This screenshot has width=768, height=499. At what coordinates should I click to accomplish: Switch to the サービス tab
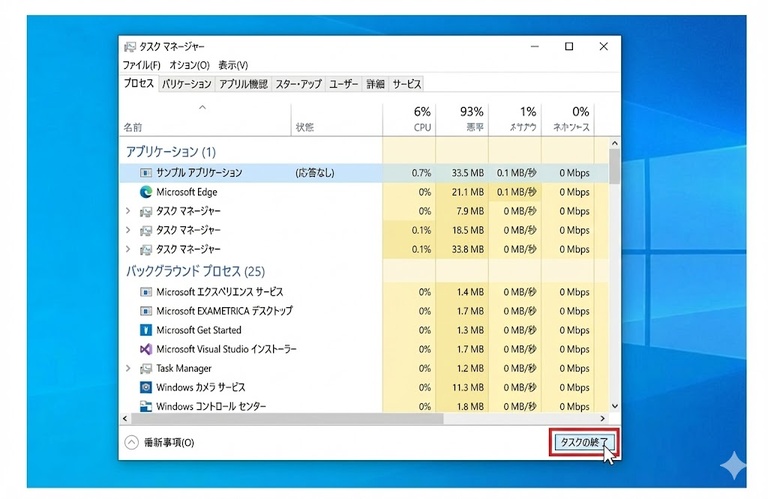[407, 84]
